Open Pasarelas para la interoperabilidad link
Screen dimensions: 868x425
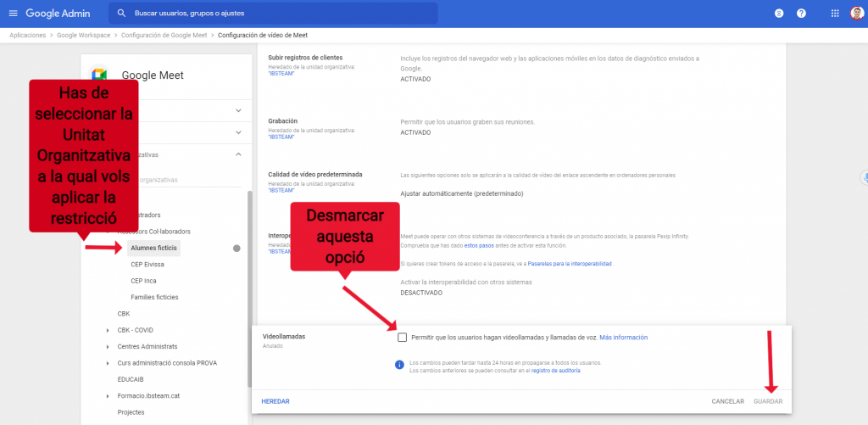[x=570, y=265]
